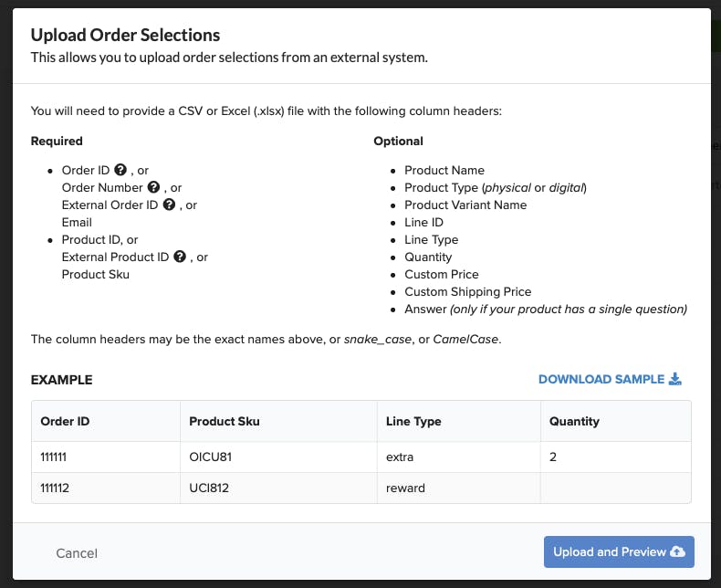Click the 111112 order ID cell

coord(106,488)
